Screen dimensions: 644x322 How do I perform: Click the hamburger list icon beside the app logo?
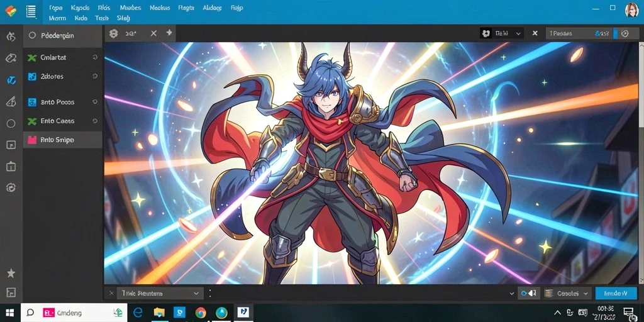coord(31,11)
